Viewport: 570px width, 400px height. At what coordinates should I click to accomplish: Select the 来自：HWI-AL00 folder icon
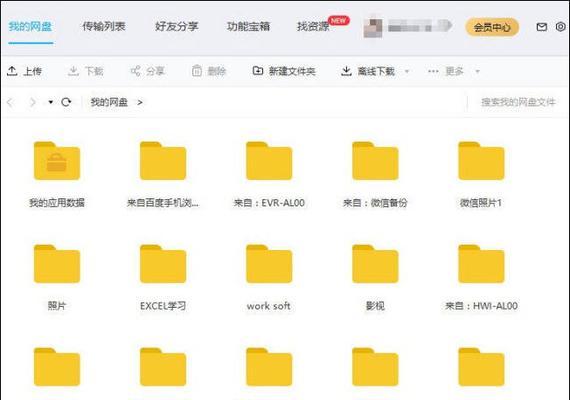tap(481, 264)
